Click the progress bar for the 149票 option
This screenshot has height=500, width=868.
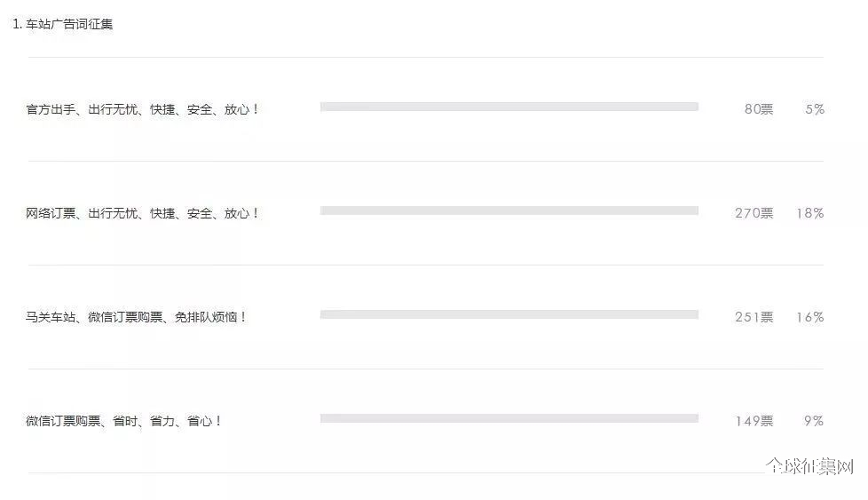(x=509, y=418)
